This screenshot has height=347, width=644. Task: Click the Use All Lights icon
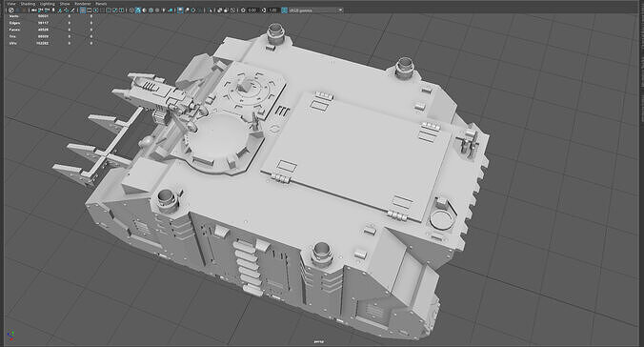(164, 10)
